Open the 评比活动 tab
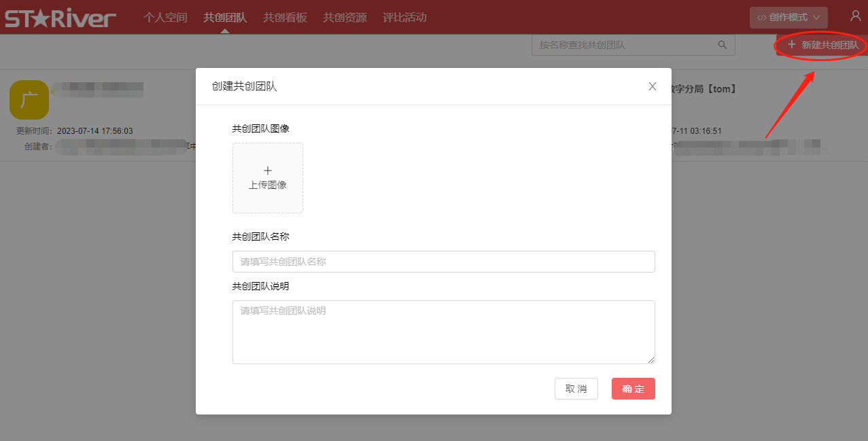 (404, 18)
